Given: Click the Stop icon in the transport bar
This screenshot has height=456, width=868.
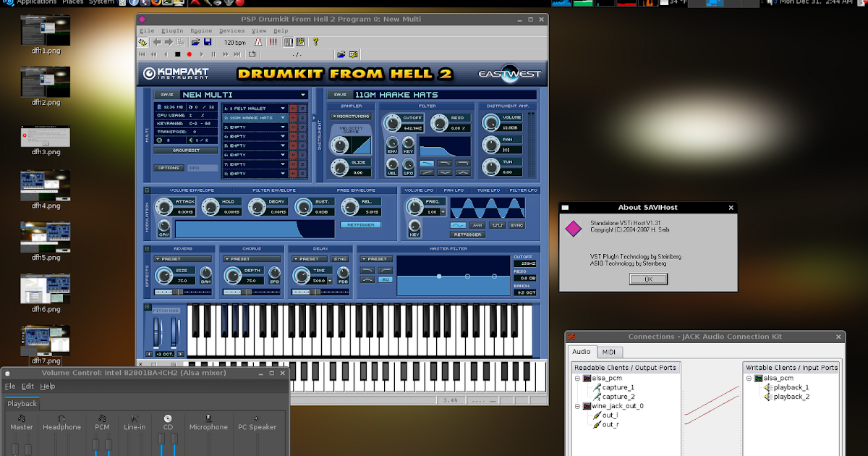Looking at the screenshot, I should pyautogui.click(x=177, y=54).
